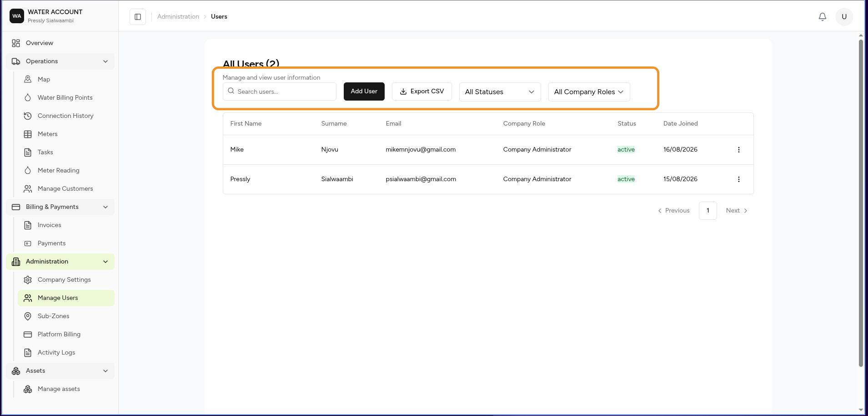Open Connection History page
868x416 pixels.
tap(66, 116)
